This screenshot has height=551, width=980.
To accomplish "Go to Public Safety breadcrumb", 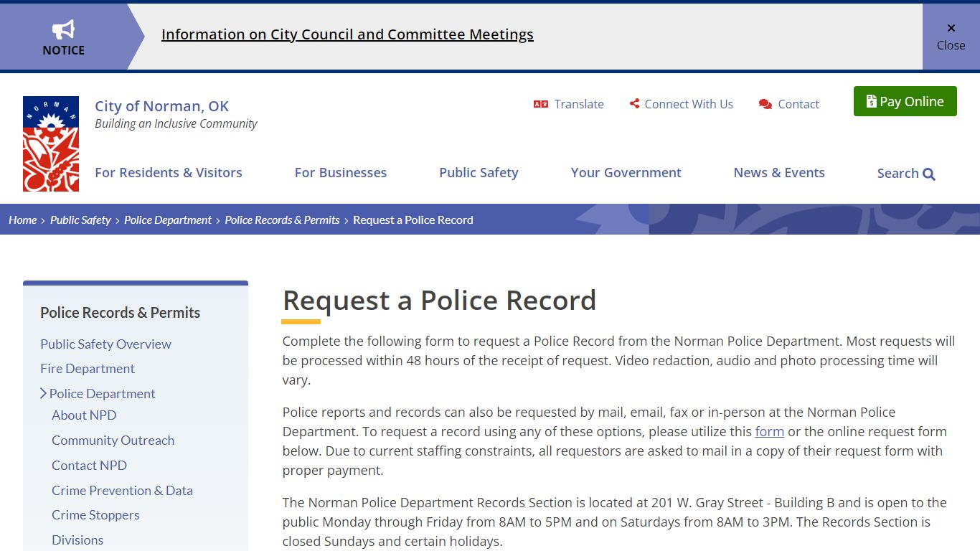I will point(80,220).
